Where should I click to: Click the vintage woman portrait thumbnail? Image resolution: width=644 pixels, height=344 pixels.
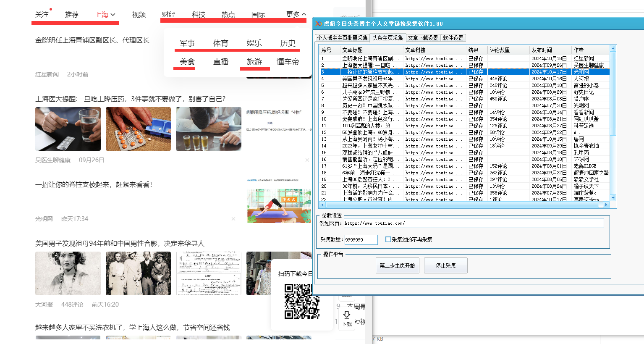(68, 273)
